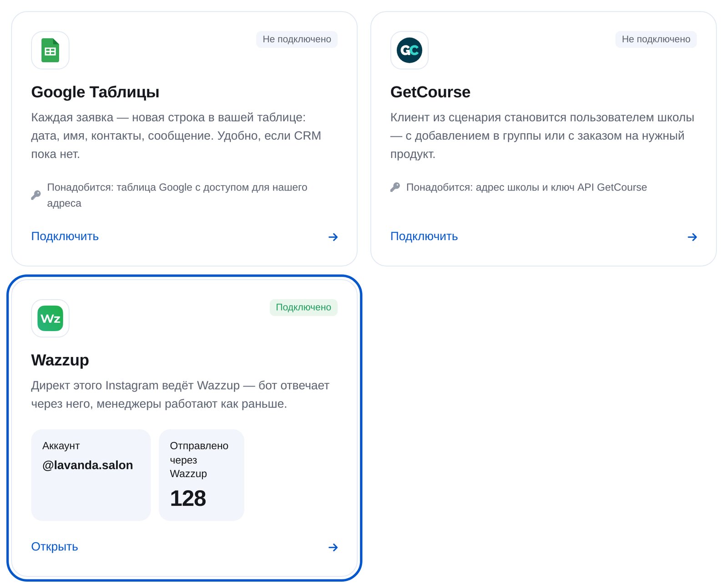Click the GetCourse GC logo icon

coord(409,50)
